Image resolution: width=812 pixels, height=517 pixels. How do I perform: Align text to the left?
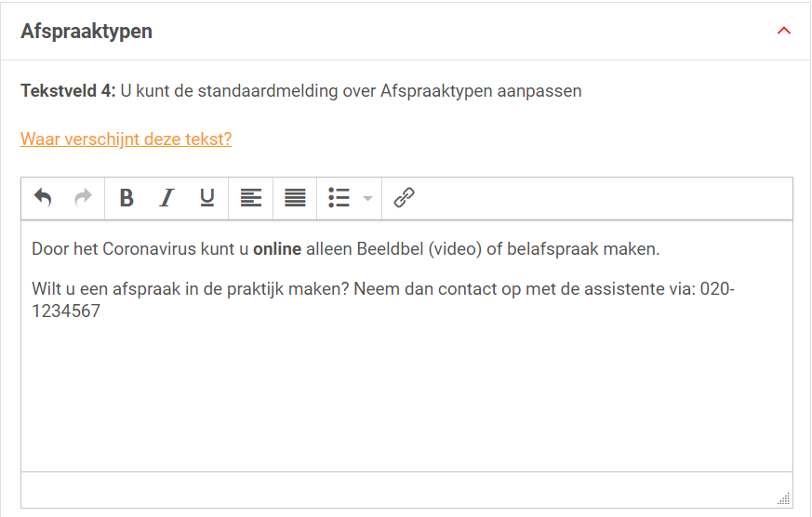click(x=250, y=197)
